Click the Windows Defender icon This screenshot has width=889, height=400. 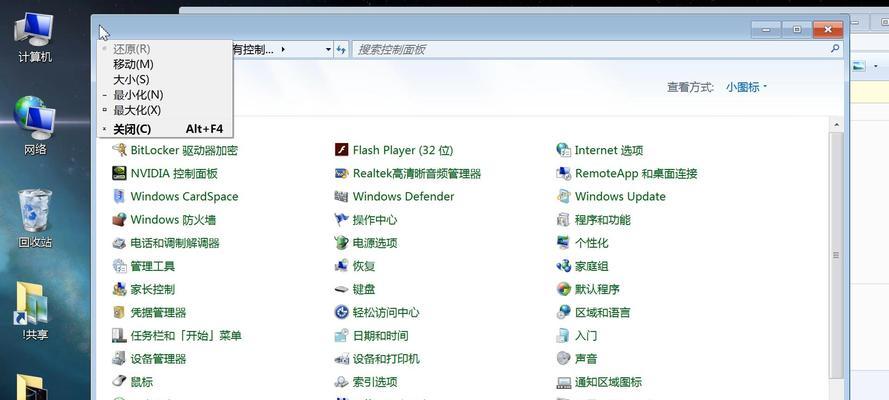[341, 197]
